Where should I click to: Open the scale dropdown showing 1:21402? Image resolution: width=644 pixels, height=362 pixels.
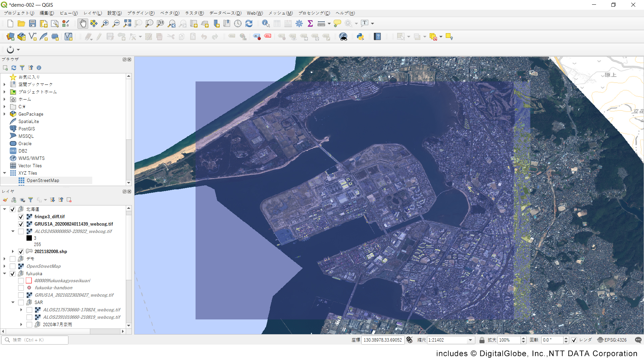tap(470, 340)
